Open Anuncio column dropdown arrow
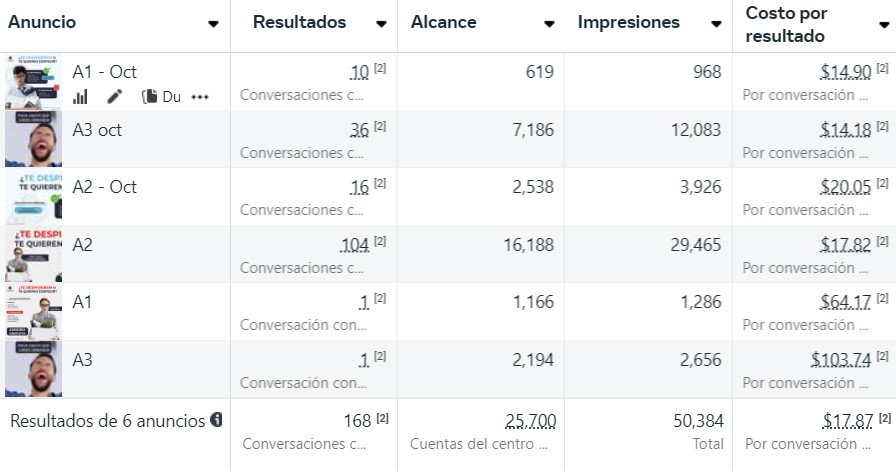Screen dimensions: 896x471 [x=213, y=24]
